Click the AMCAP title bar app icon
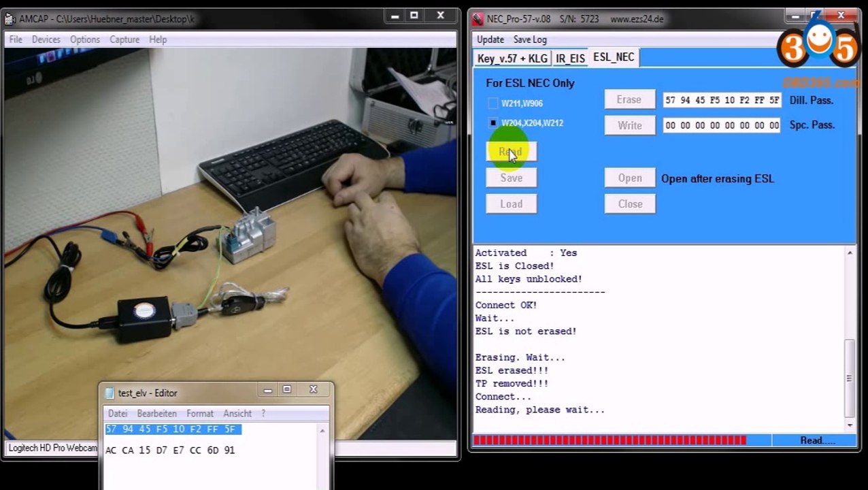This screenshot has width=868, height=490. (x=11, y=19)
